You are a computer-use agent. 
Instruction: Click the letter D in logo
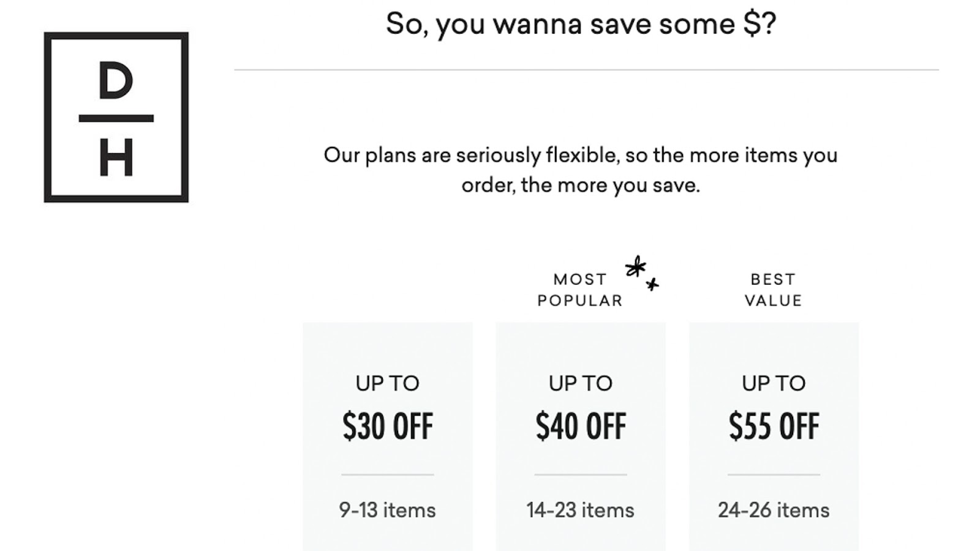[x=116, y=81]
